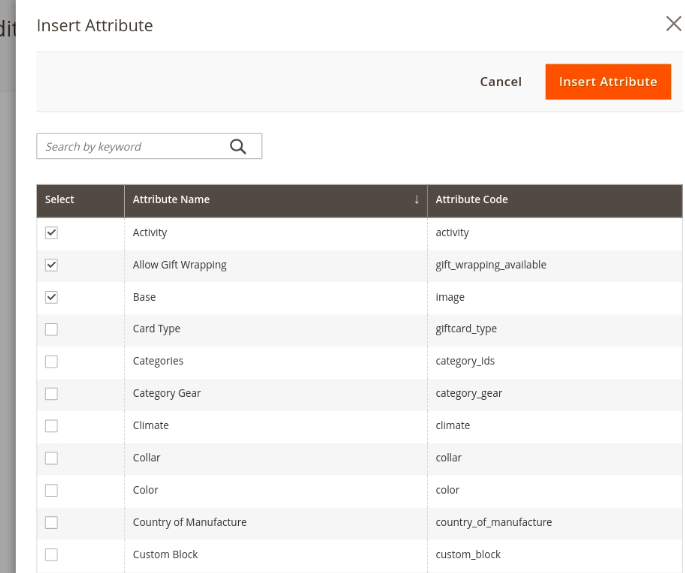Tick the Card Type checkbox
Screen dimensions: 685x573
click(x=52, y=329)
